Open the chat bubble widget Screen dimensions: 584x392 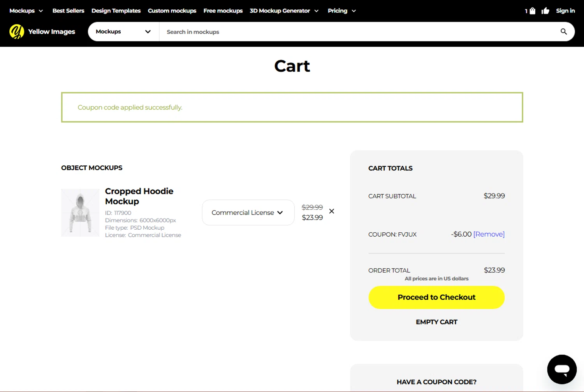[x=562, y=369]
